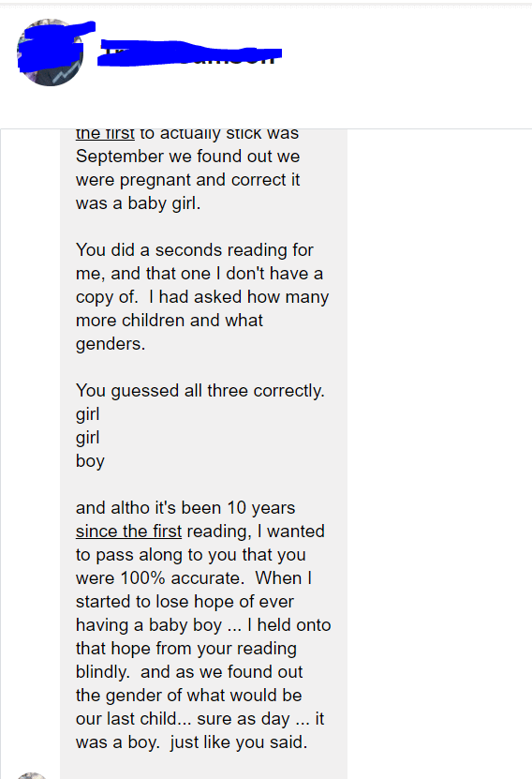This screenshot has width=532, height=779.
Task: Click the second "girl" in the list
Action: (x=88, y=438)
